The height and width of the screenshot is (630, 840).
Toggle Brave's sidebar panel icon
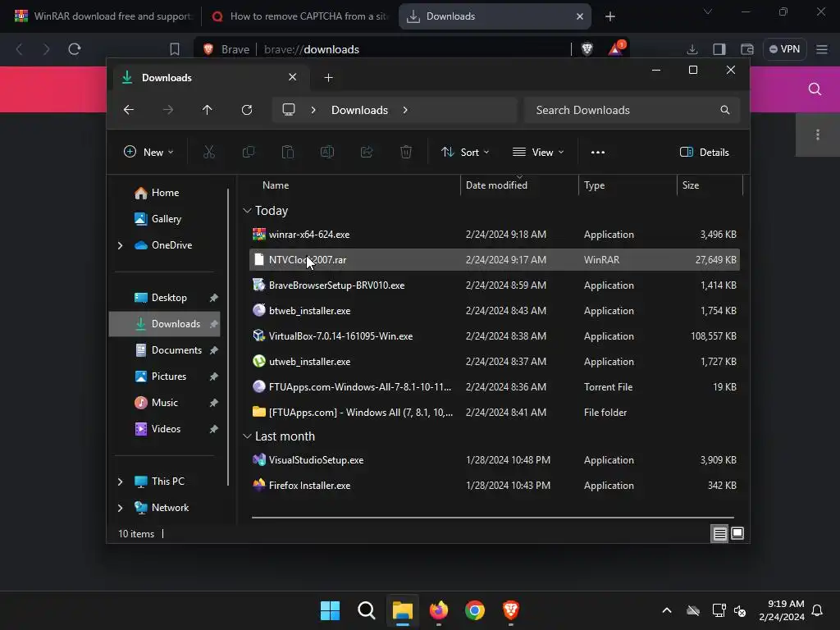(x=719, y=49)
